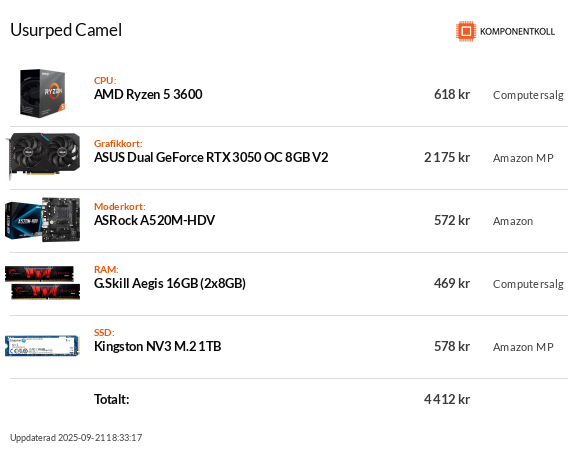Click the Computersalg store for the CPU
The width and height of the screenshot is (577, 451).
[528, 95]
